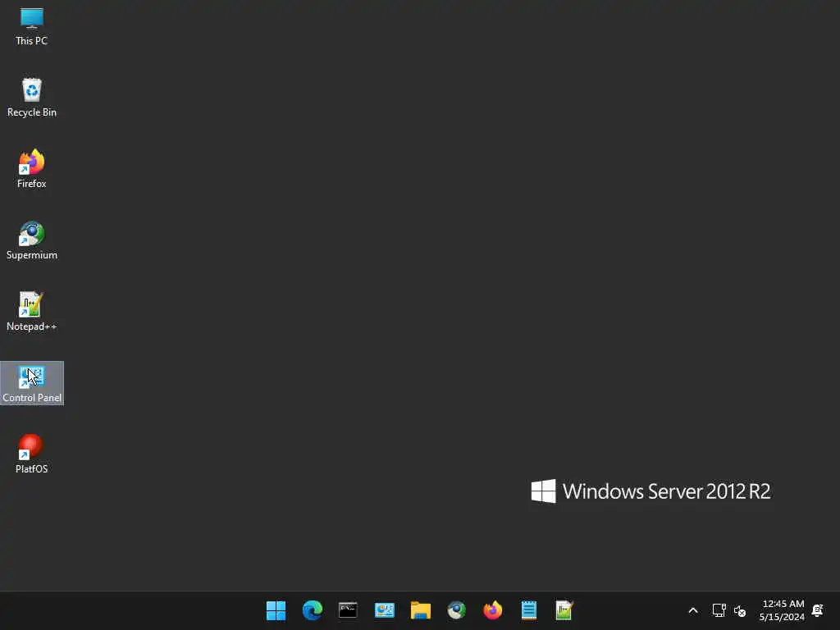840x630 pixels.
Task: Open File Explorer from the taskbar
Action: point(421,610)
